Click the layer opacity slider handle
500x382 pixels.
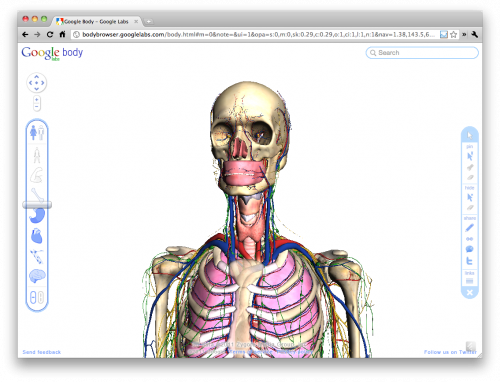37,205
